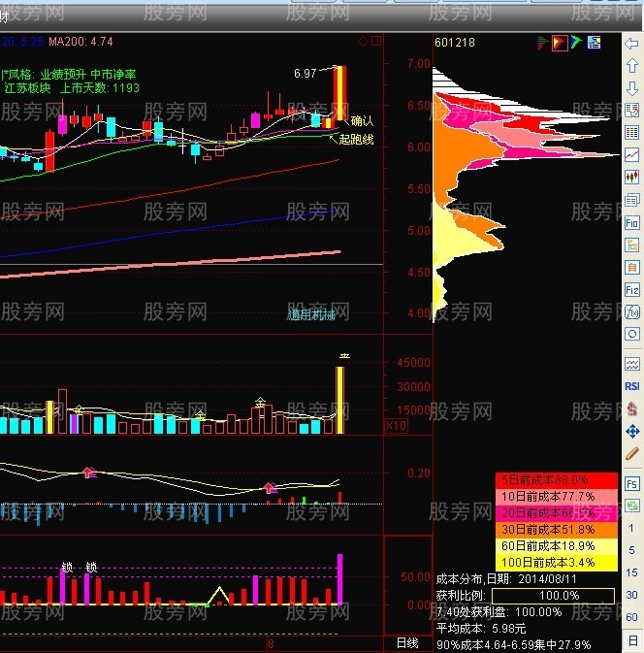The width and height of the screenshot is (644, 653).
Task: Select the green-blue flame distribution icon
Action: point(576,42)
